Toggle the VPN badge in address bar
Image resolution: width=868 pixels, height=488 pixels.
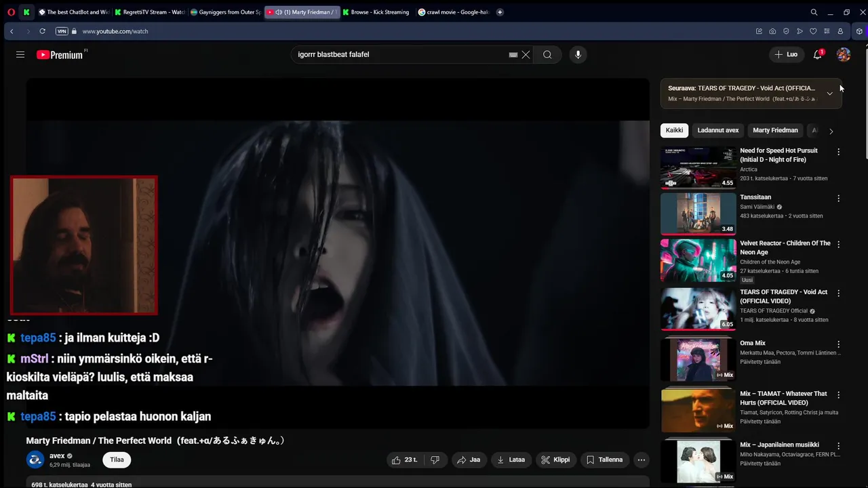click(x=62, y=31)
